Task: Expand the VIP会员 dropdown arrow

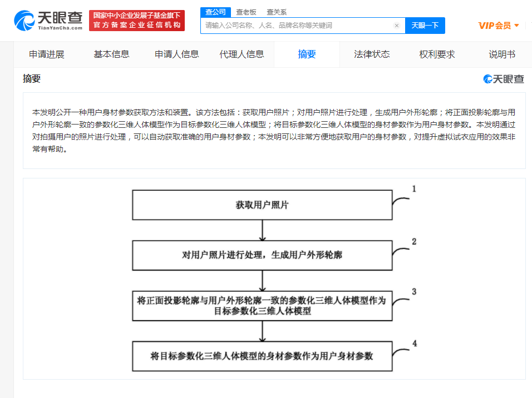Action: click(x=516, y=26)
